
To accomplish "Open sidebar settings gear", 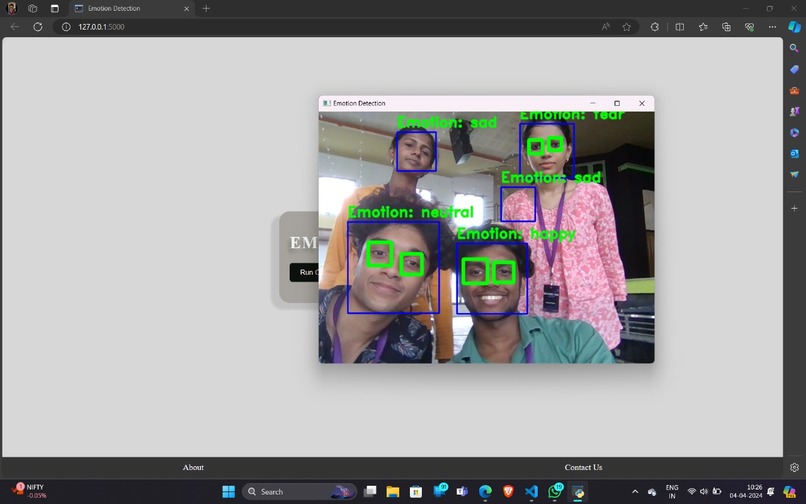I will click(794, 467).
